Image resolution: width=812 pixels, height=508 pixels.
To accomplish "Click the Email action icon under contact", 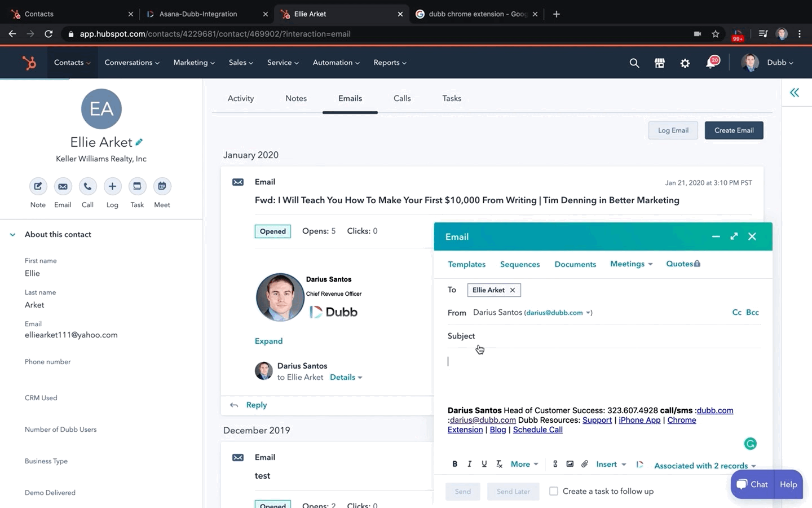I will click(x=63, y=186).
